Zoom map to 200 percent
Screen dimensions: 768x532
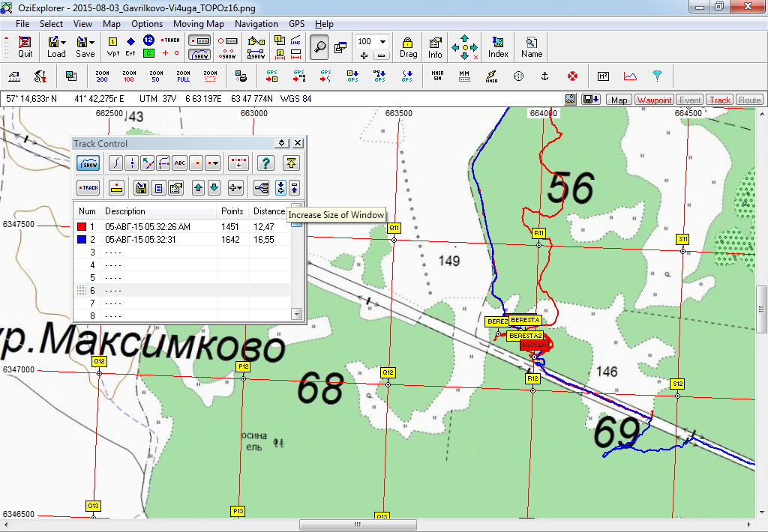(x=102, y=76)
